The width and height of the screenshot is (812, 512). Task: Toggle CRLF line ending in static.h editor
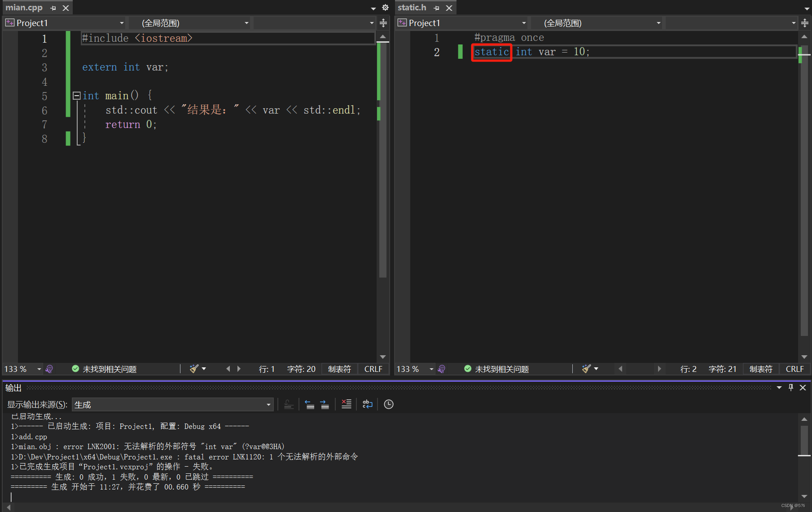794,369
